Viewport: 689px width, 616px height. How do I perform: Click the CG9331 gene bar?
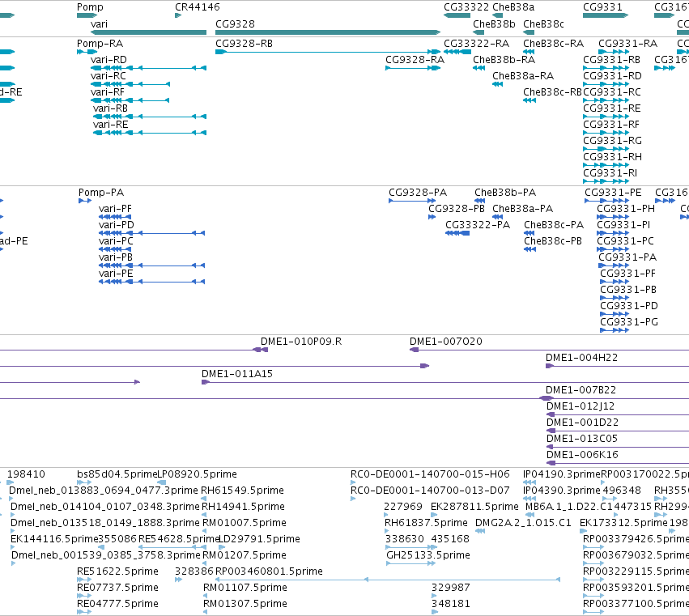coord(606,15)
